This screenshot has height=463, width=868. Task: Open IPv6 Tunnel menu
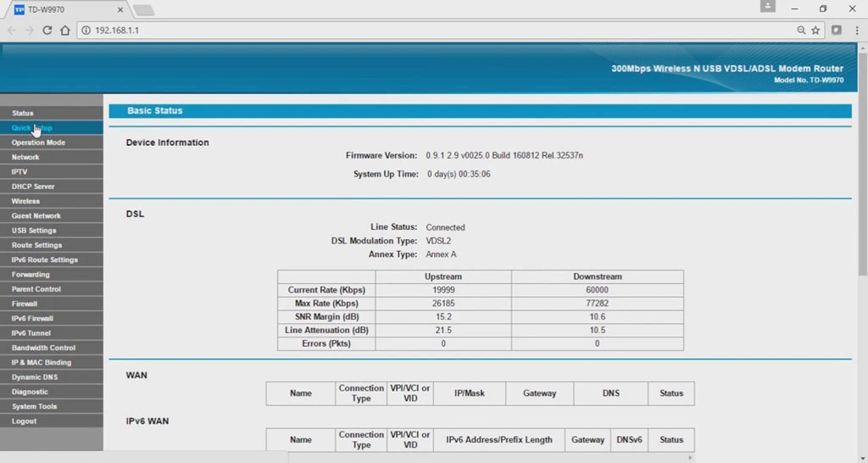52,333
